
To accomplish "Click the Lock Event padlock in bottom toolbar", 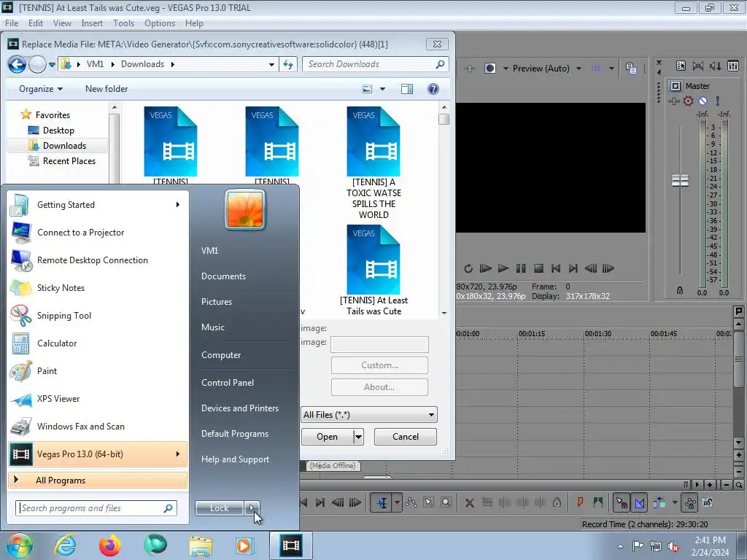I will [x=557, y=503].
